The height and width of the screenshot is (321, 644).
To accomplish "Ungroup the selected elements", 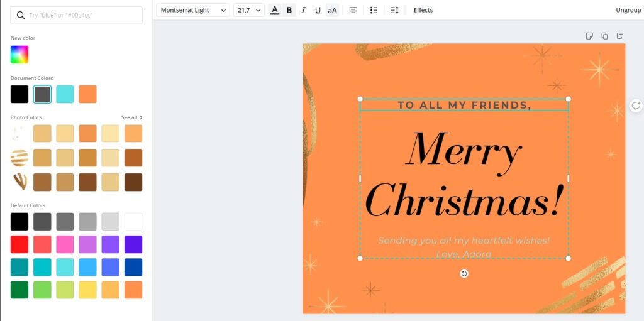I will coord(628,10).
